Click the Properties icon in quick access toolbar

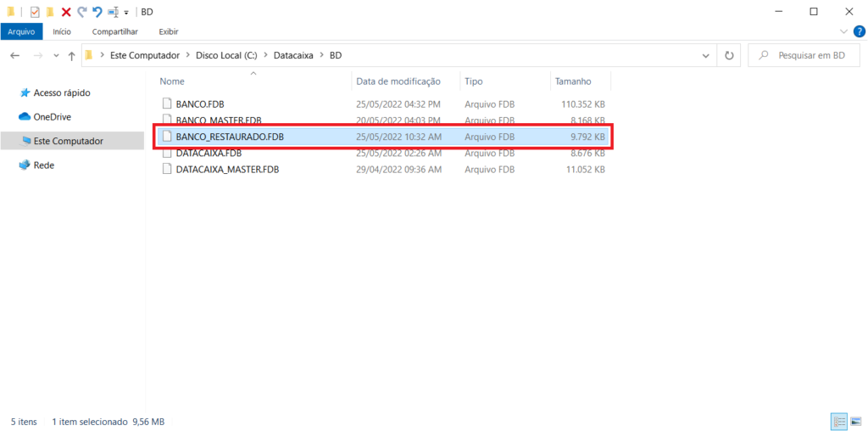click(35, 12)
